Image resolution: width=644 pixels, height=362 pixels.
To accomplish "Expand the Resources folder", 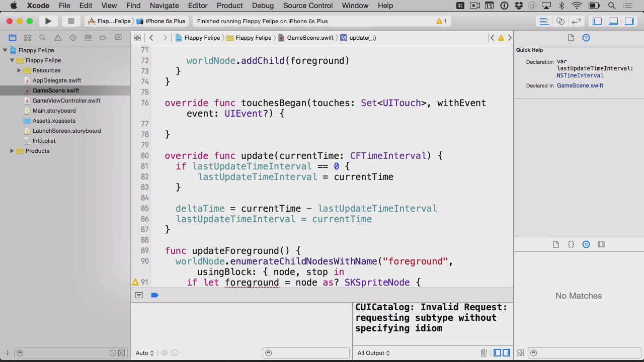I will coord(19,70).
